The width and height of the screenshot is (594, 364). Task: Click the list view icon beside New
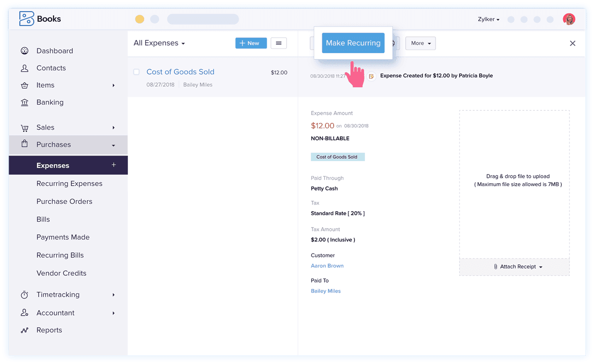tap(279, 43)
